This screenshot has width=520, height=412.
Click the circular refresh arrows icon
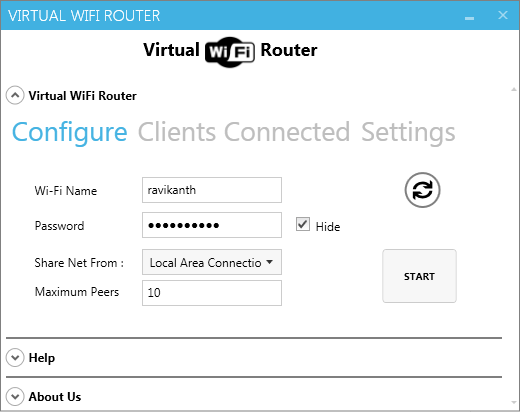(x=422, y=190)
